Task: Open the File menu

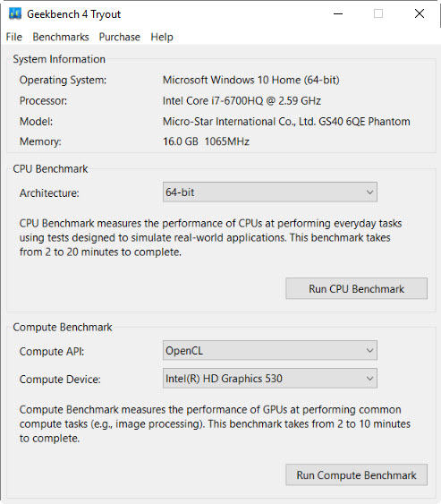Action: click(x=13, y=37)
